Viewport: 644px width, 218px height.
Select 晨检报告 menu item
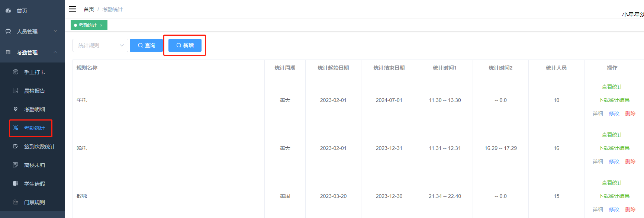[35, 91]
